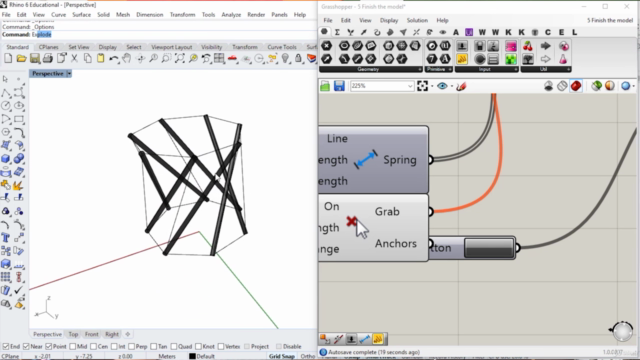Screen dimensions: 640x360
Task: Click the Grab output grip on component
Action: [x=430, y=211]
